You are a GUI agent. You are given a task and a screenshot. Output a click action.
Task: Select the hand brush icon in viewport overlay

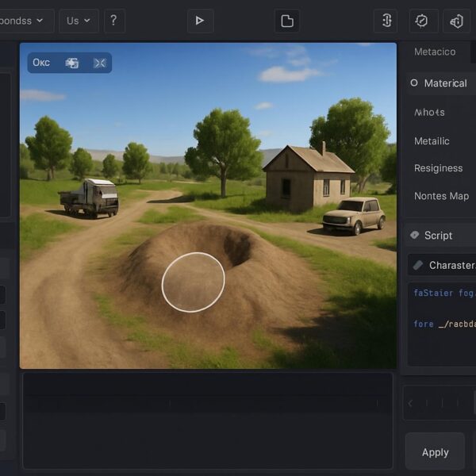[x=72, y=63]
